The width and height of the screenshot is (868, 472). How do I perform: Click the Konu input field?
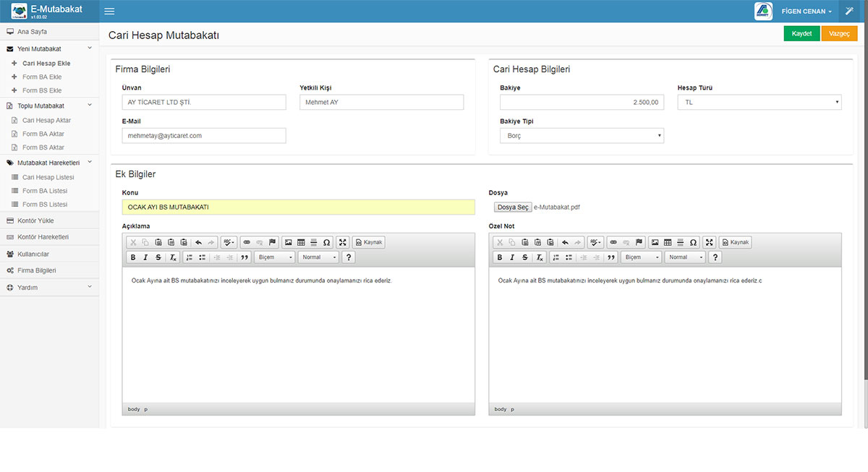click(x=298, y=207)
